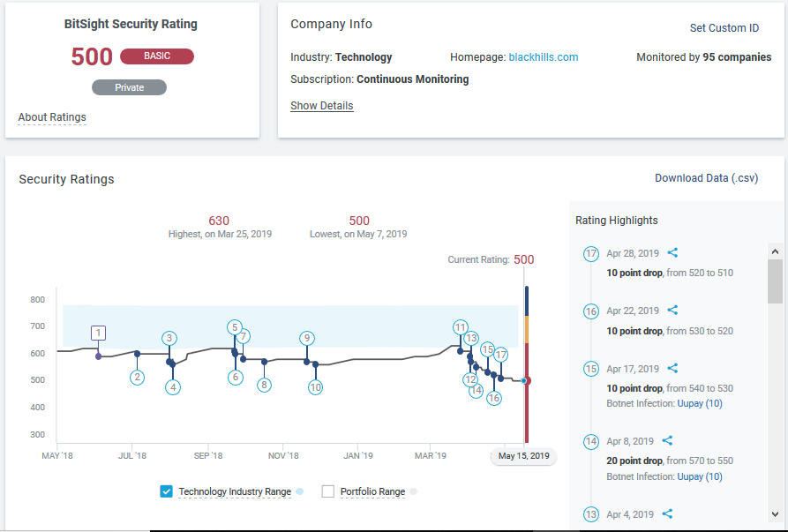Screen dimensions: 788x532
Task: Click chart marker 8 on the ratings graph
Action: pyautogui.click(x=264, y=386)
